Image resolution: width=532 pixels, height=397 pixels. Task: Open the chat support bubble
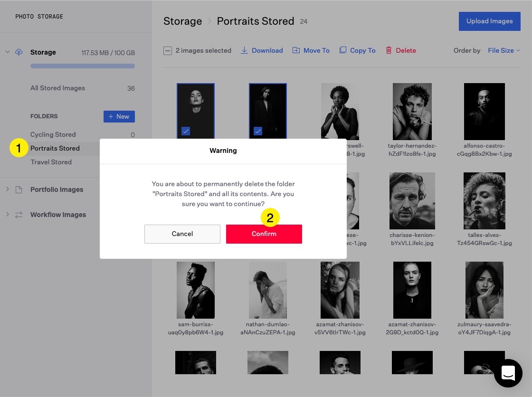(x=508, y=373)
